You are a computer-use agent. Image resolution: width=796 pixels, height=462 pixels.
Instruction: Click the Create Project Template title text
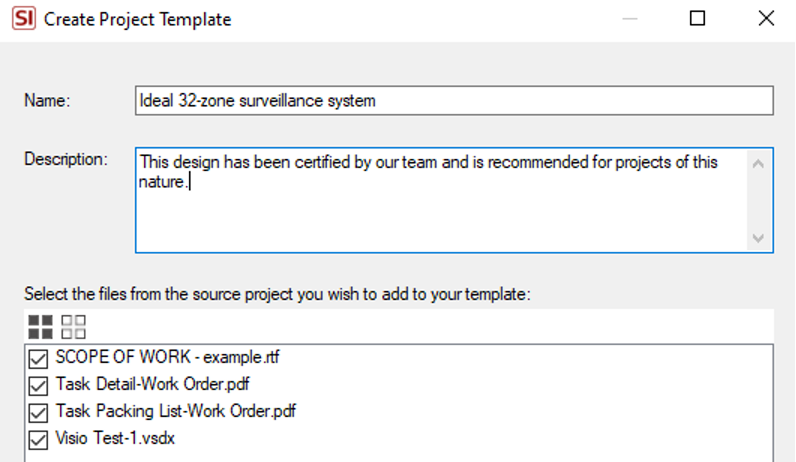click(x=138, y=19)
